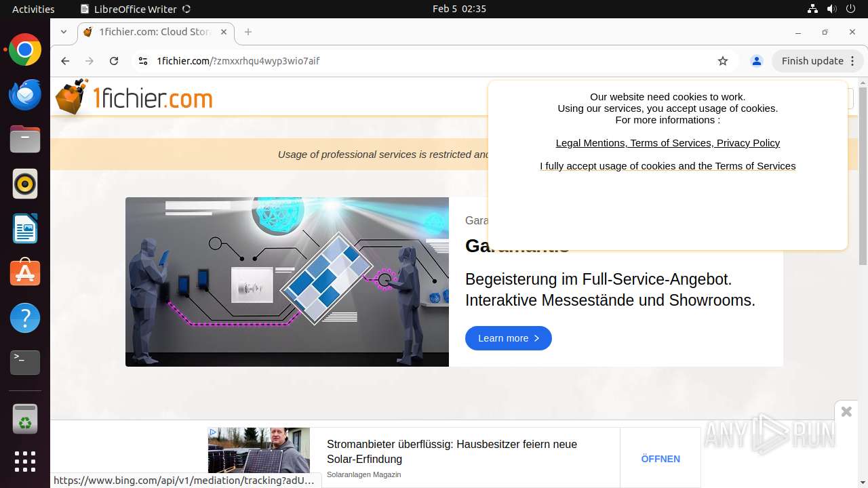Open the Trash in the dock
The width and height of the screenshot is (868, 488).
coord(25,419)
